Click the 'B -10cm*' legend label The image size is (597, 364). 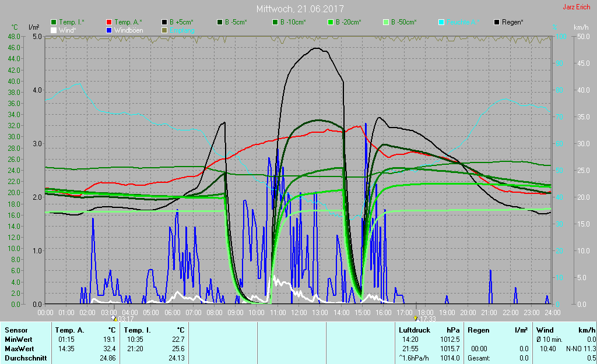(x=293, y=22)
